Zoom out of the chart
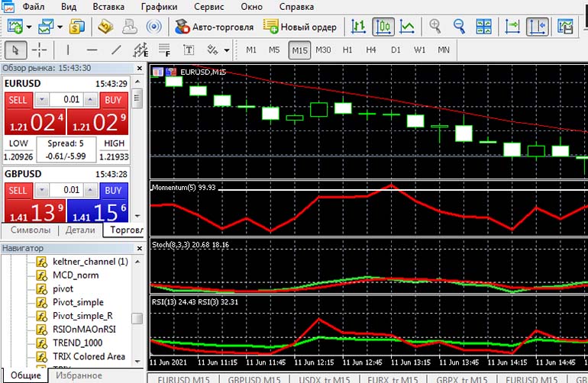588x383 pixels. (x=459, y=27)
